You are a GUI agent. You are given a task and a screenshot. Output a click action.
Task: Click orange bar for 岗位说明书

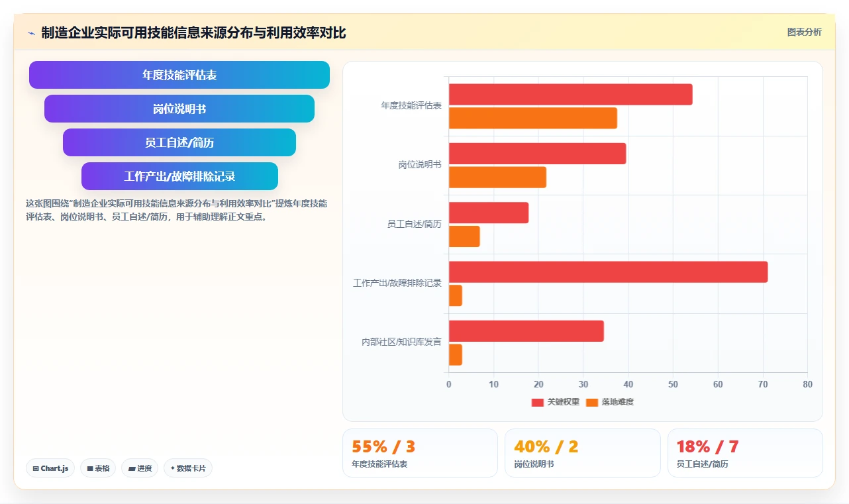click(x=497, y=177)
